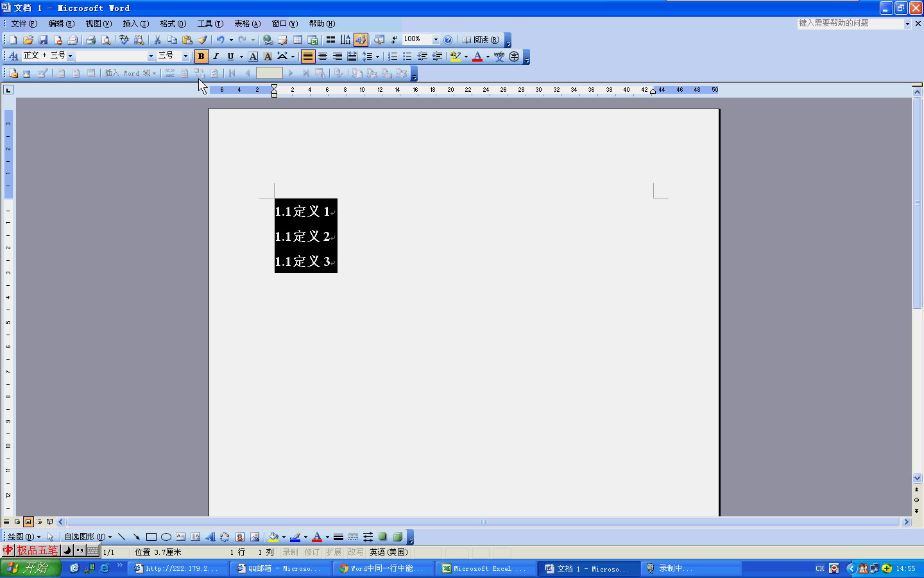Image resolution: width=924 pixels, height=578 pixels.
Task: Select objects with arrow pointer tool
Action: [x=50, y=537]
